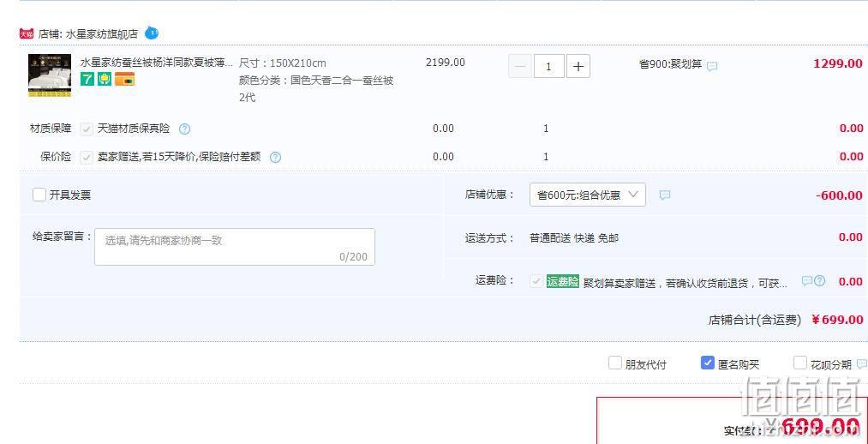Image resolution: width=868 pixels, height=444 pixels.
Task: Uncheck the 匿名购买 checkbox
Action: (708, 363)
